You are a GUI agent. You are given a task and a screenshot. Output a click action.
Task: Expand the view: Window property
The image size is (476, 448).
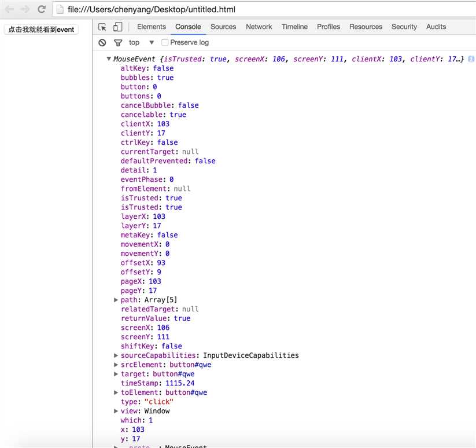click(x=116, y=411)
